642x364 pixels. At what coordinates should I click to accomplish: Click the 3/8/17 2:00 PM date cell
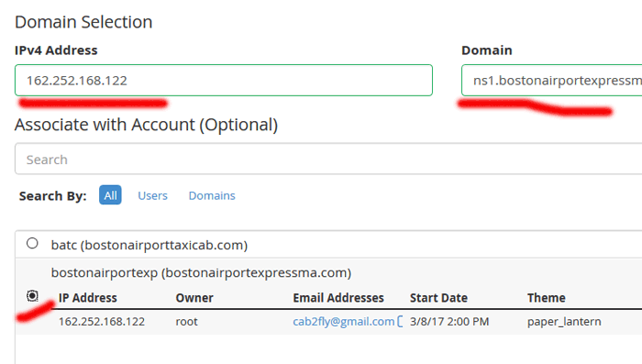point(449,322)
